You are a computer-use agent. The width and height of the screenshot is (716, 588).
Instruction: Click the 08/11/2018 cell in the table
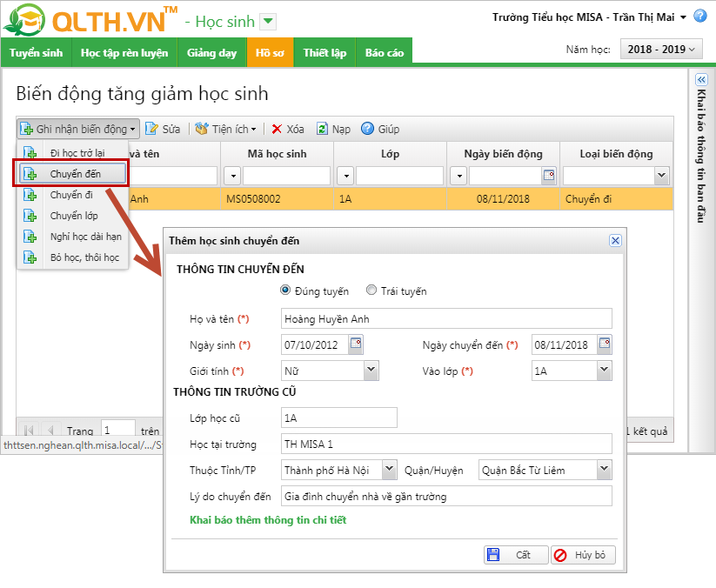(x=503, y=199)
